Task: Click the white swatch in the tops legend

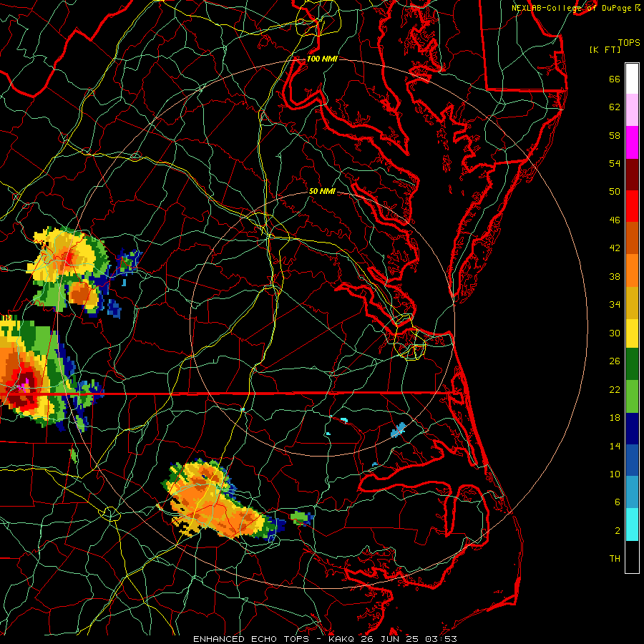Action: pyautogui.click(x=632, y=79)
